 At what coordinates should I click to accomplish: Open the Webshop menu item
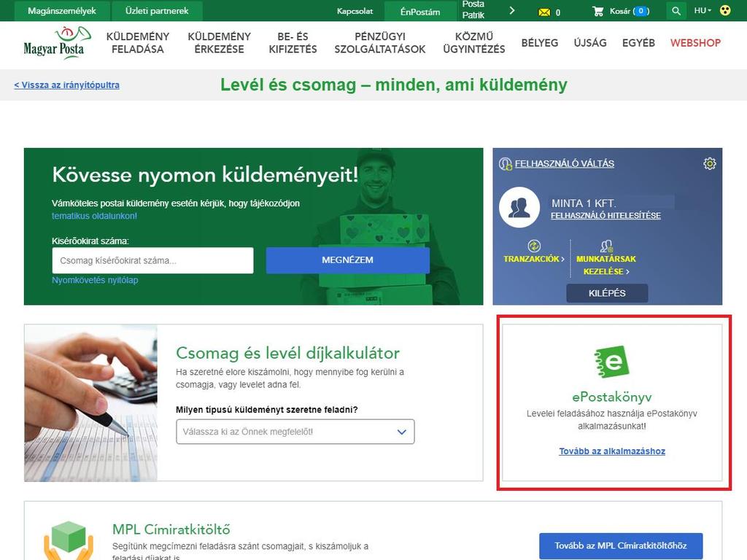click(x=695, y=43)
